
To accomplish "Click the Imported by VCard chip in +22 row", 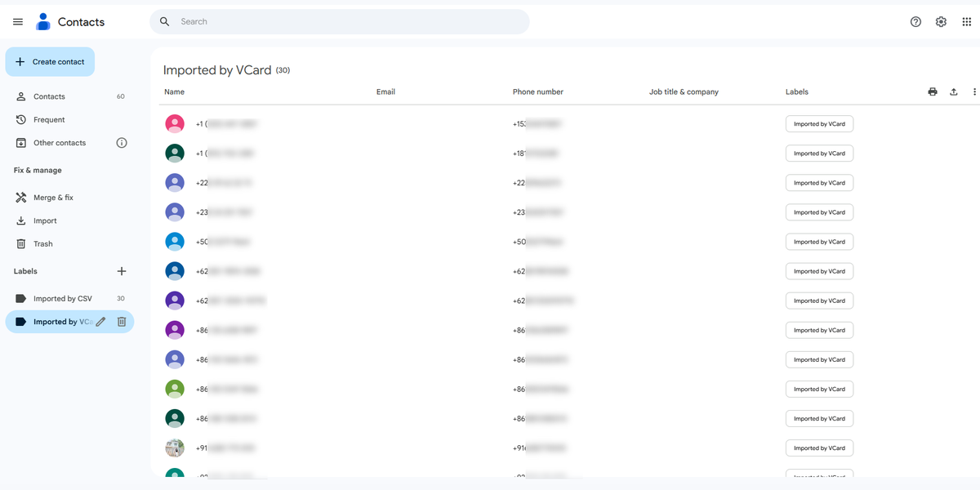I will [819, 183].
